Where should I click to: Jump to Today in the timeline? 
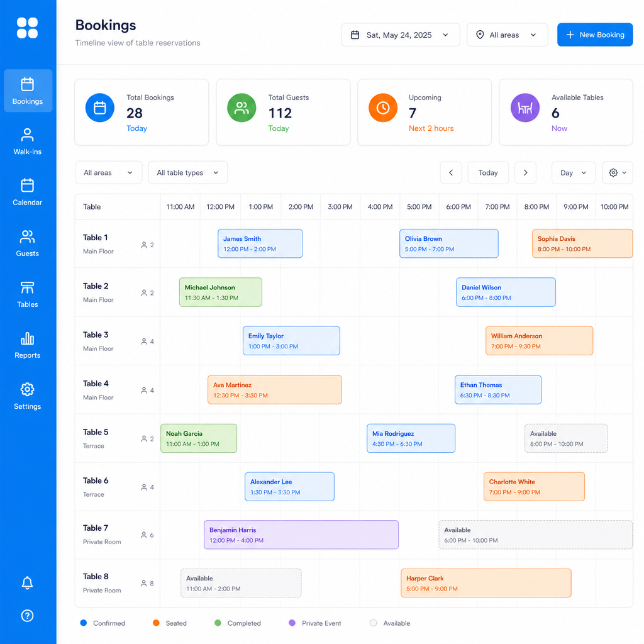click(x=488, y=172)
